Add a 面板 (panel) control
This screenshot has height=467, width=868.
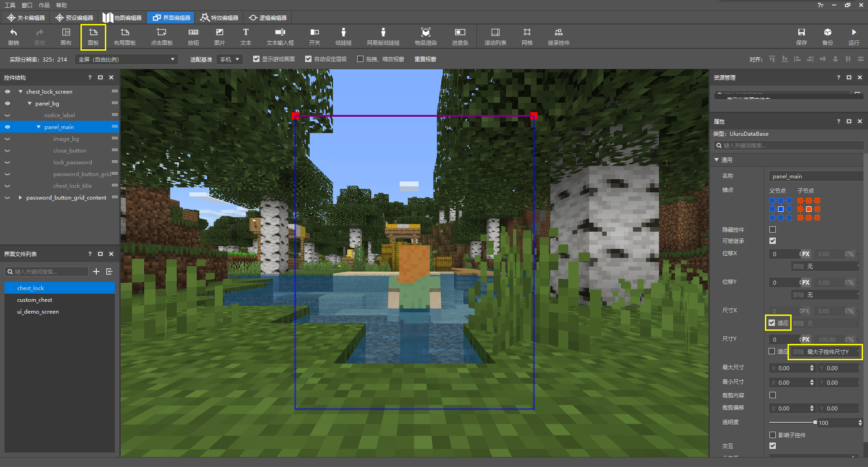93,37
